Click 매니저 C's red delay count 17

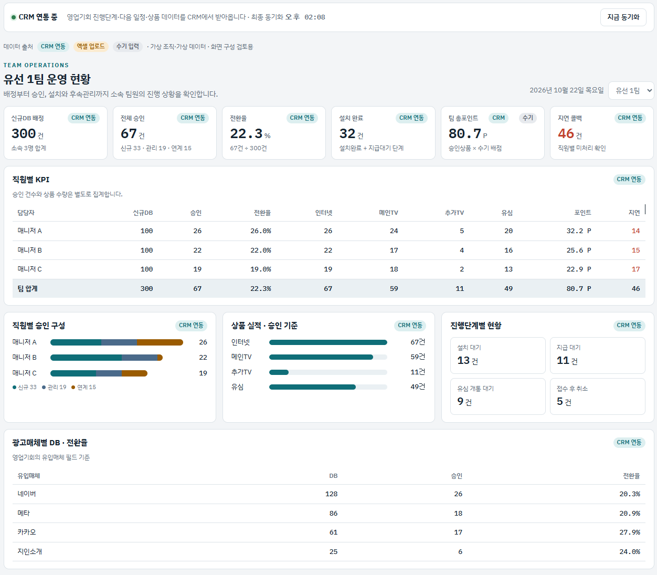point(636,269)
